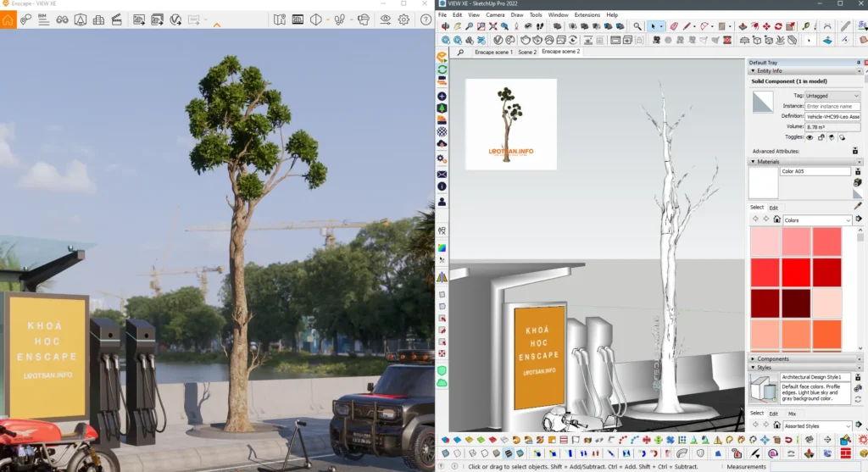Click the Measurements input box
Image resolution: width=868 pixels, height=472 pixels.
[x=816, y=466]
